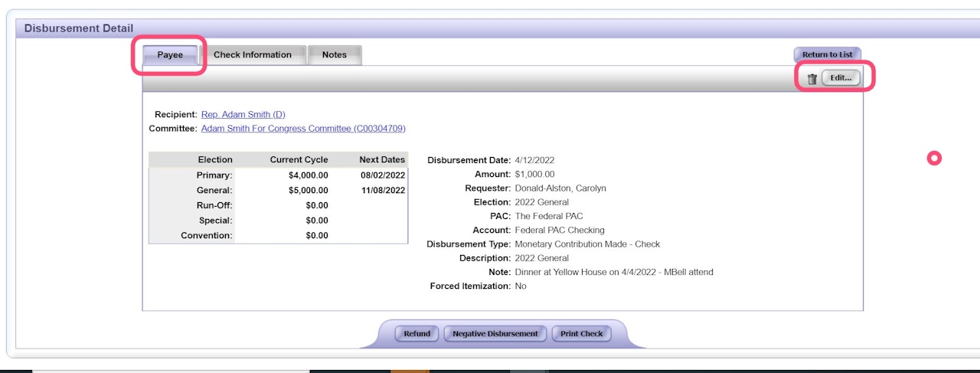The width and height of the screenshot is (980, 373).
Task: Click the Refund button
Action: (417, 334)
